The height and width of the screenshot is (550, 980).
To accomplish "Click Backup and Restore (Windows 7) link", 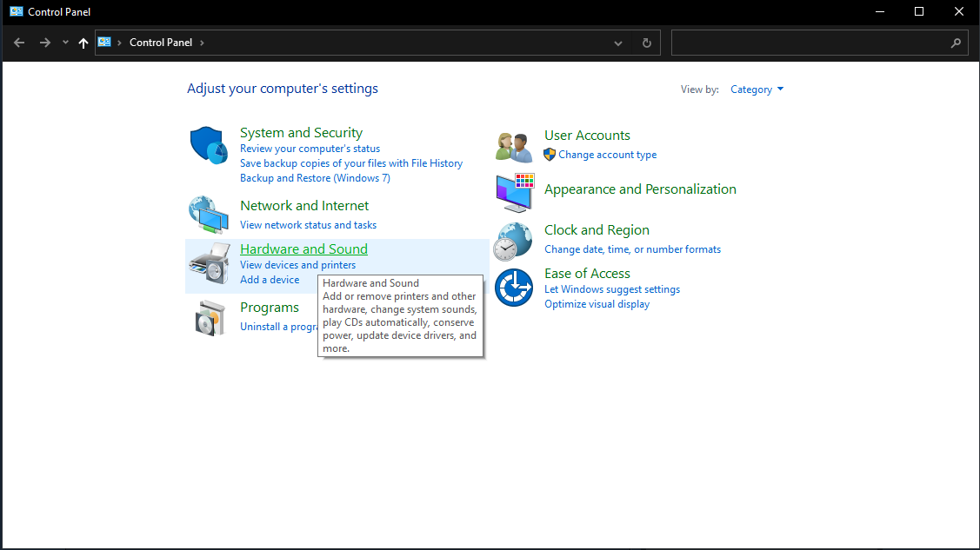I will click(x=315, y=178).
